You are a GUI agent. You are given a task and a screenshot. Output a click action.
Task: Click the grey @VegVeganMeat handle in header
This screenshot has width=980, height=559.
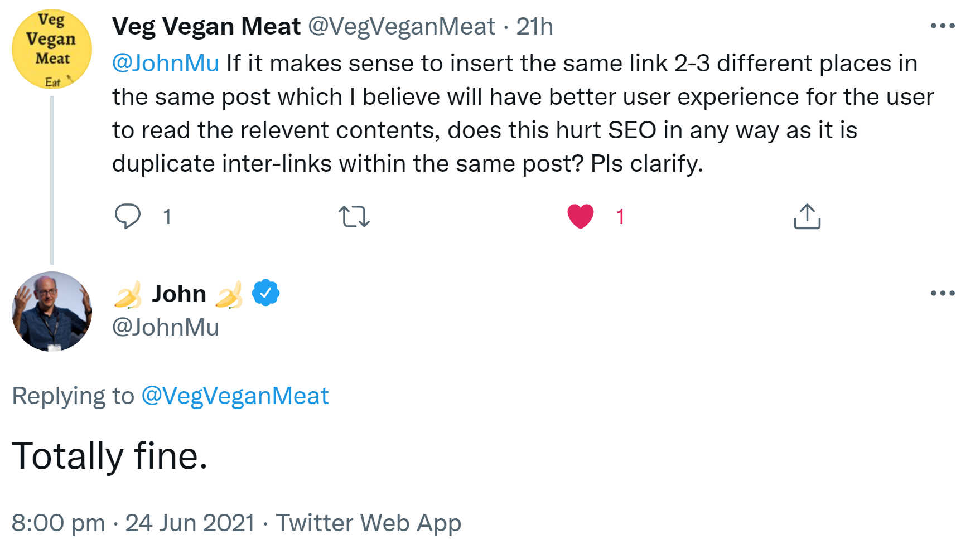pos(401,27)
